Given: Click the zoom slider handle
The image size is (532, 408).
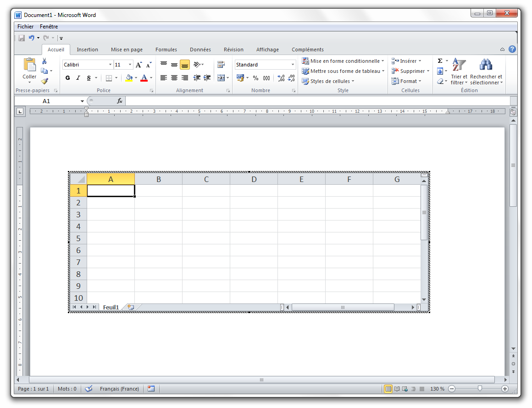Looking at the screenshot, I should tap(480, 389).
